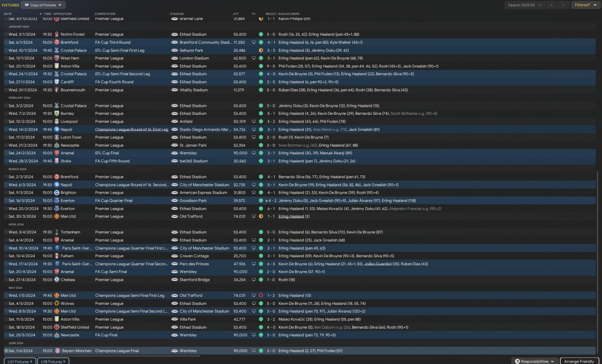Screen dimensions: 602x364
Task: Select the circle marker for the Sat, 13/1/2024 fixture
Action: [x=6, y=58]
